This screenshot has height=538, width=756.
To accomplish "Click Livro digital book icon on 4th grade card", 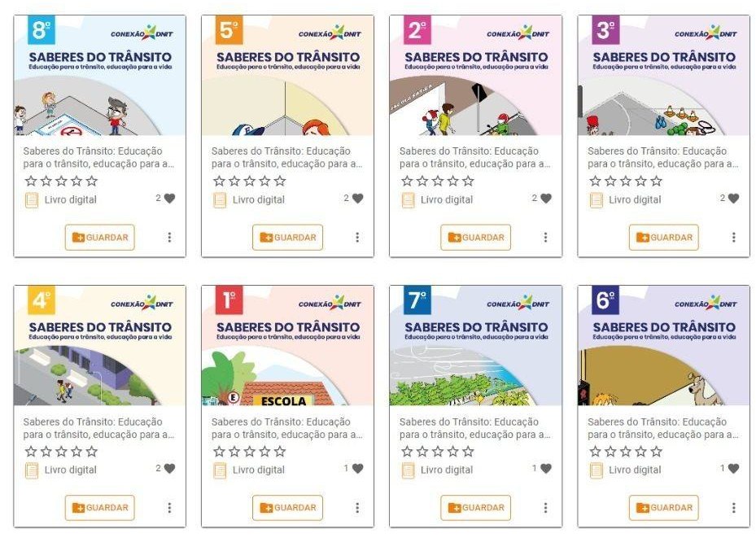I will point(32,470).
